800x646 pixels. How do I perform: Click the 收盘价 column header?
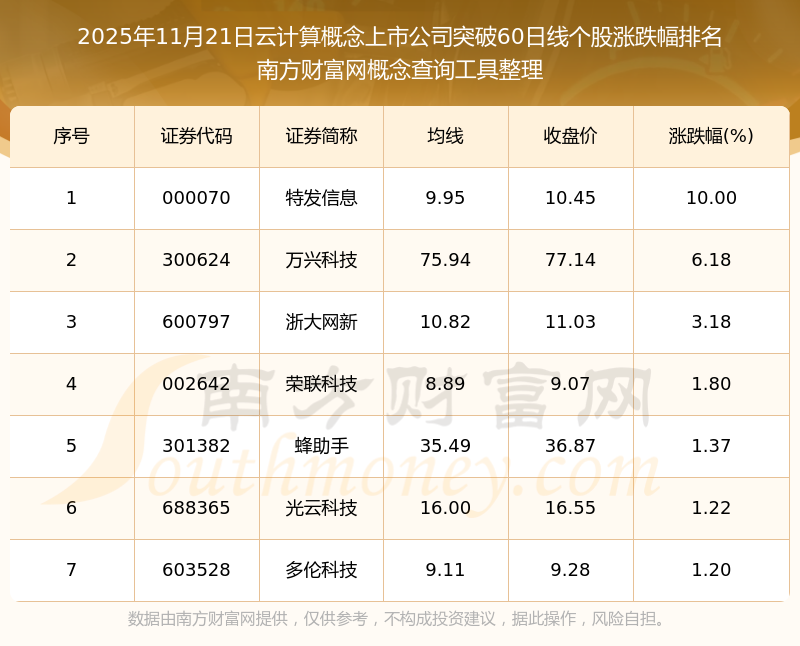(570, 136)
